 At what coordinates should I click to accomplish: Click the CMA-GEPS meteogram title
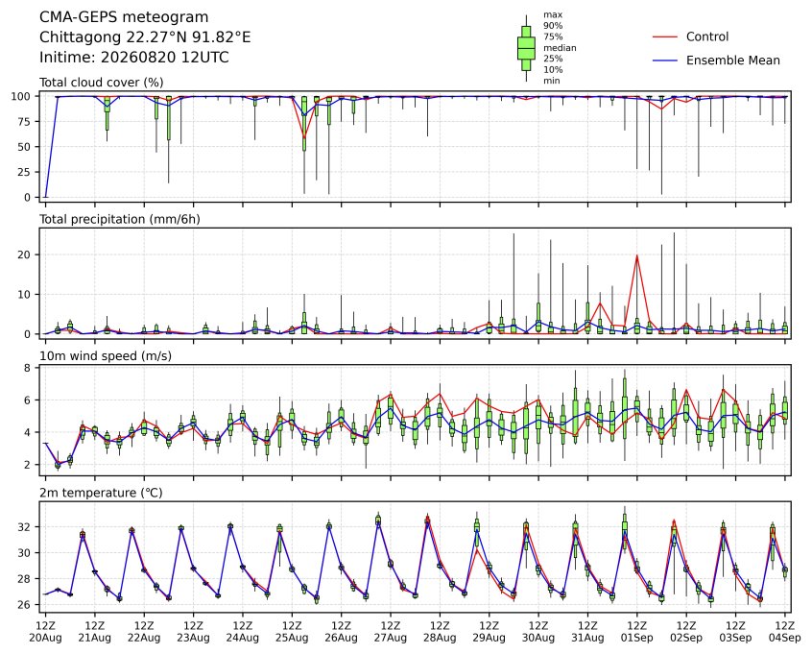click(x=124, y=17)
